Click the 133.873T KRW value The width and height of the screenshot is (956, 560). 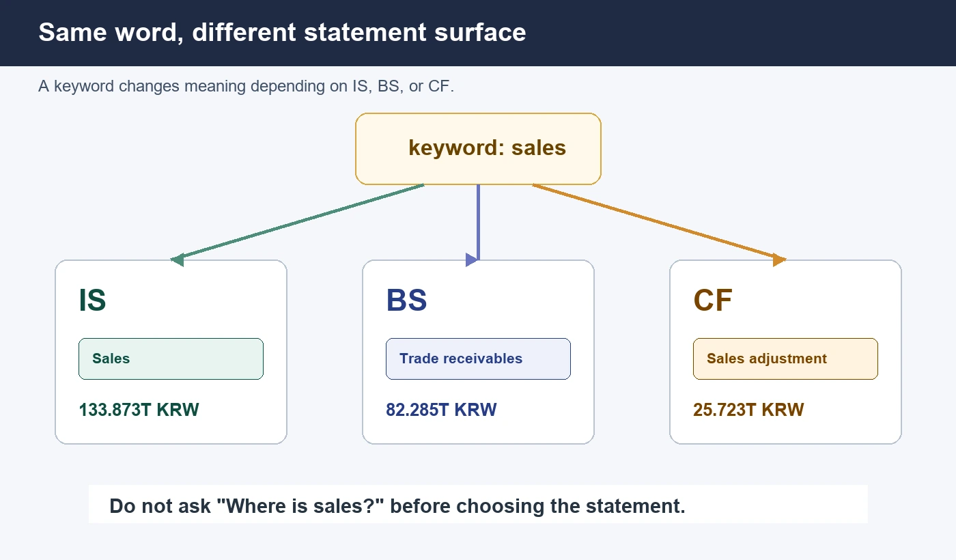pyautogui.click(x=139, y=410)
